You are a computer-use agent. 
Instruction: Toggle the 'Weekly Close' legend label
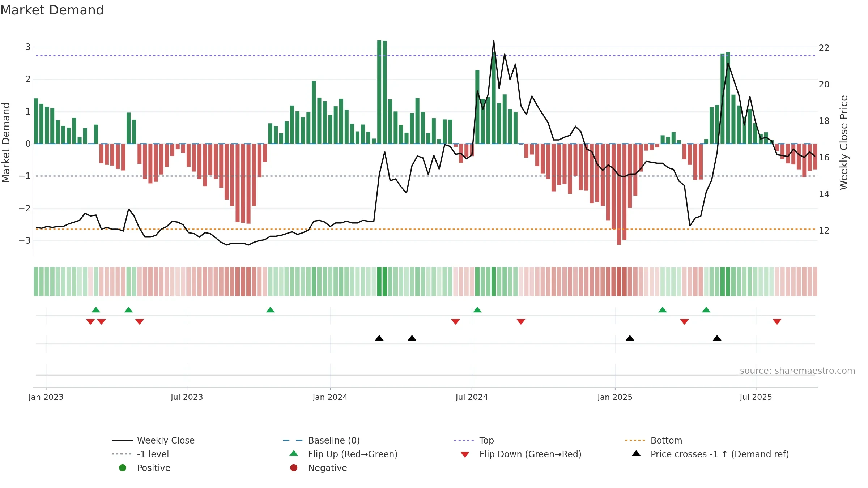166,440
